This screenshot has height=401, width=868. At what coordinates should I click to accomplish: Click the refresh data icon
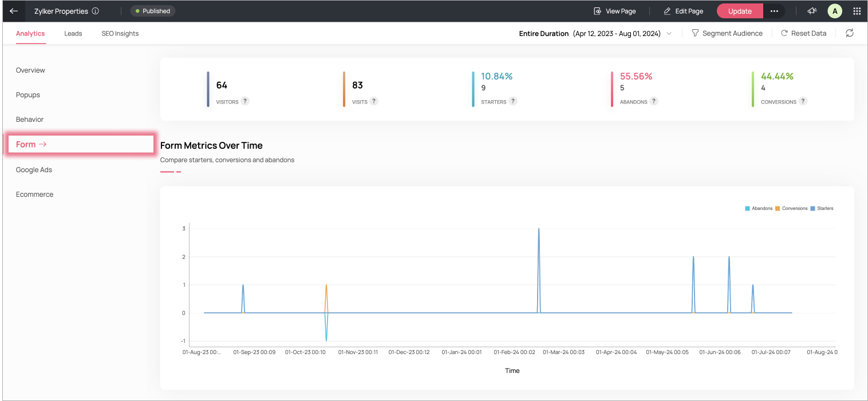(x=850, y=33)
